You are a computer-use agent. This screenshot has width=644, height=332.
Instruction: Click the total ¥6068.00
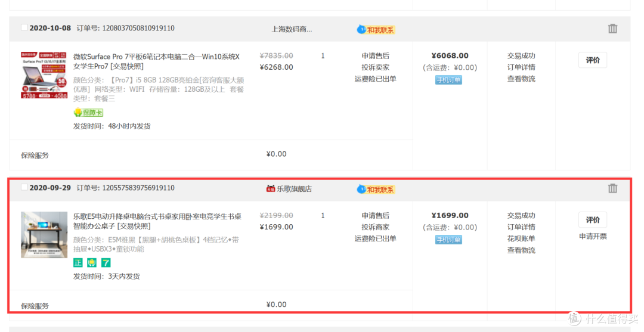[x=450, y=55]
